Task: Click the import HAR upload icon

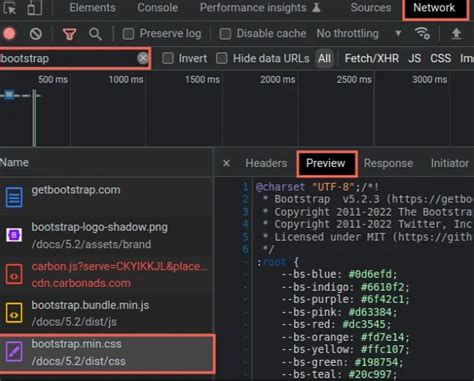Action: [456, 33]
